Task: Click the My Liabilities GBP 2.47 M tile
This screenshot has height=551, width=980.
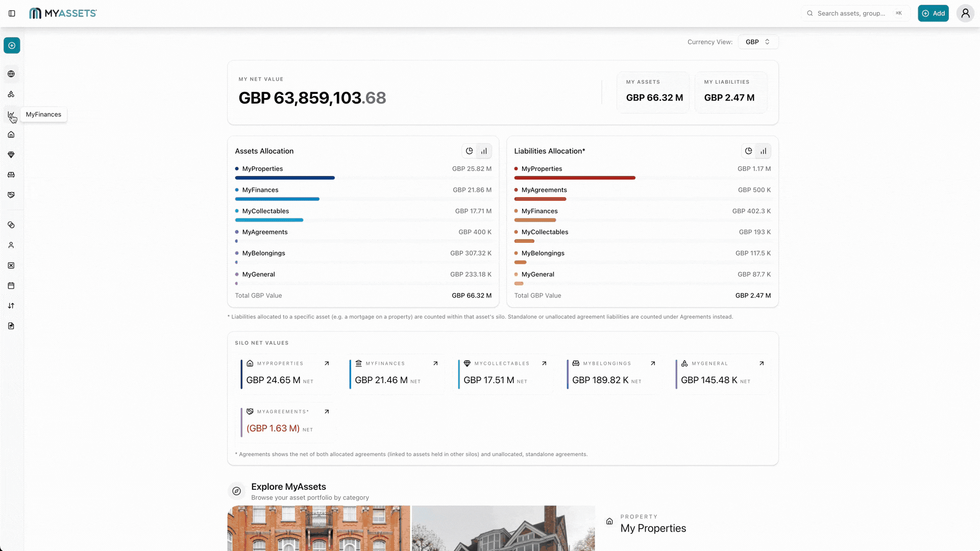Action: pyautogui.click(x=731, y=92)
